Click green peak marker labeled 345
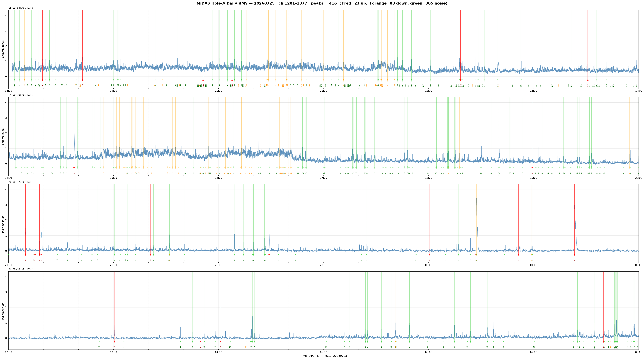 point(279,254)
